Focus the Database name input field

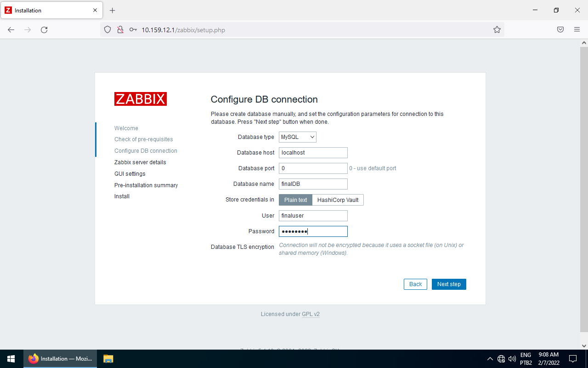(x=313, y=184)
